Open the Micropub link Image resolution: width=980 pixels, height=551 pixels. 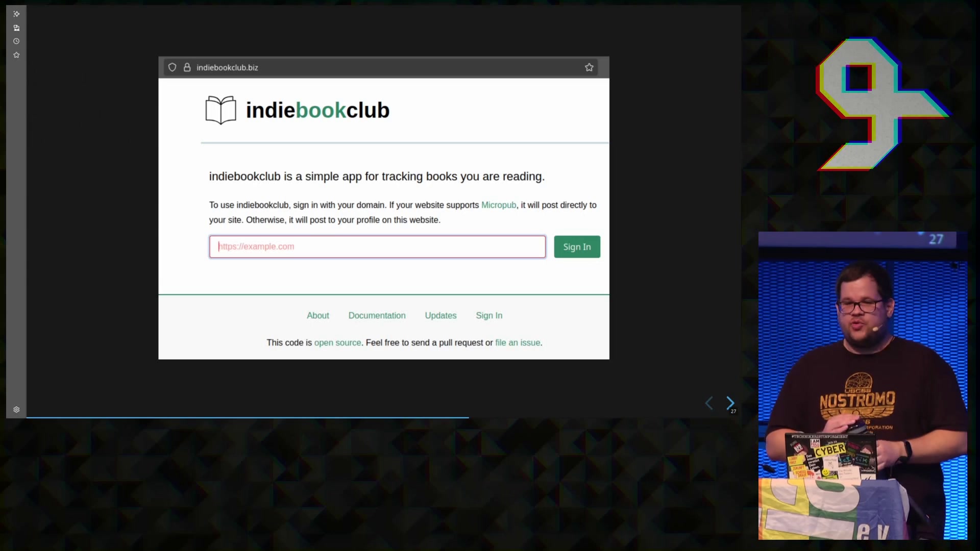click(499, 205)
